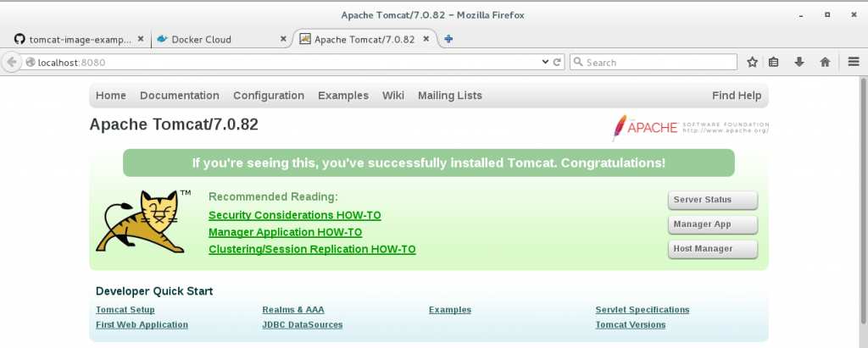This screenshot has width=868, height=348.
Task: Open Security Considerations HOW-TO link
Action: pyautogui.click(x=294, y=215)
